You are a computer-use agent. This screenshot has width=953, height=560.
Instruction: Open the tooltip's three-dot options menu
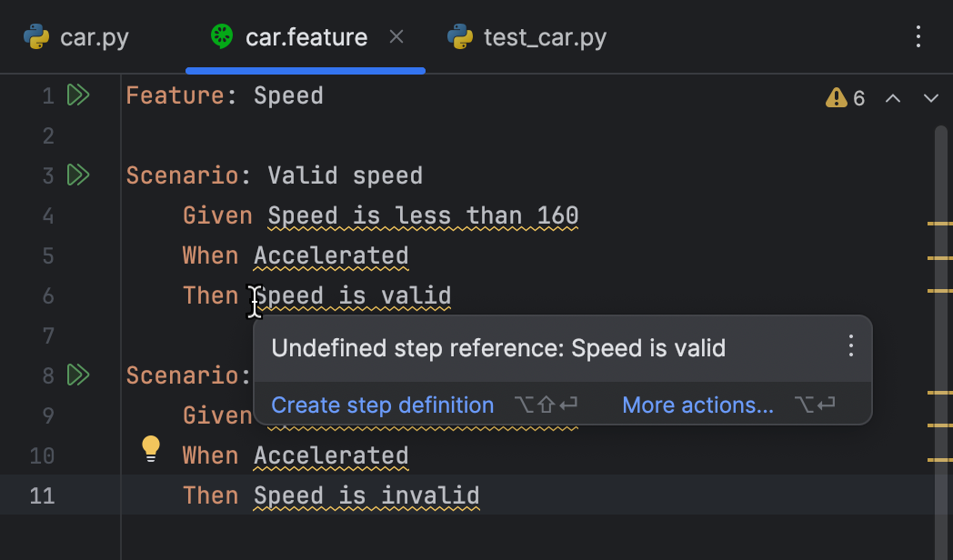[x=851, y=346]
